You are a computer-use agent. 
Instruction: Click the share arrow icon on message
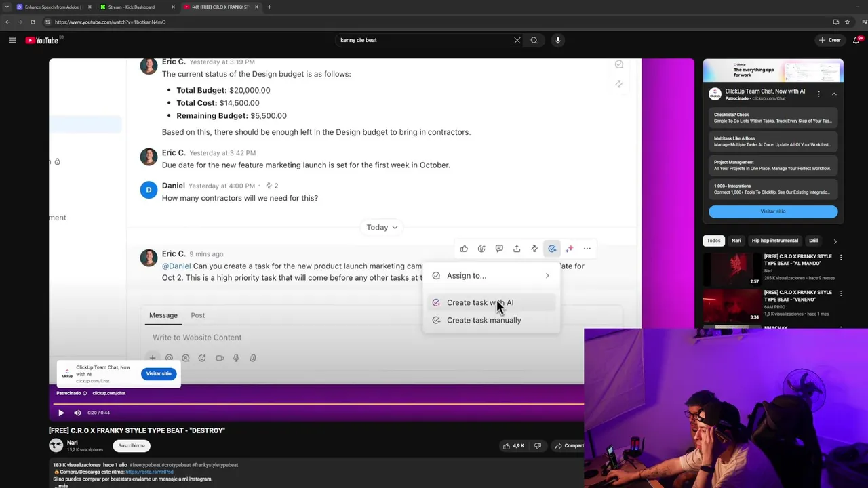(x=517, y=249)
